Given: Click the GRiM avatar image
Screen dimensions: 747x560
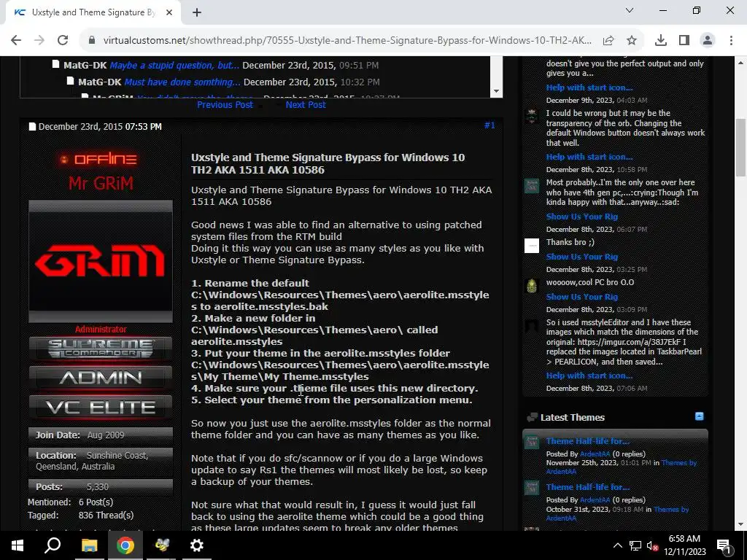Looking at the screenshot, I should pyautogui.click(x=101, y=261).
